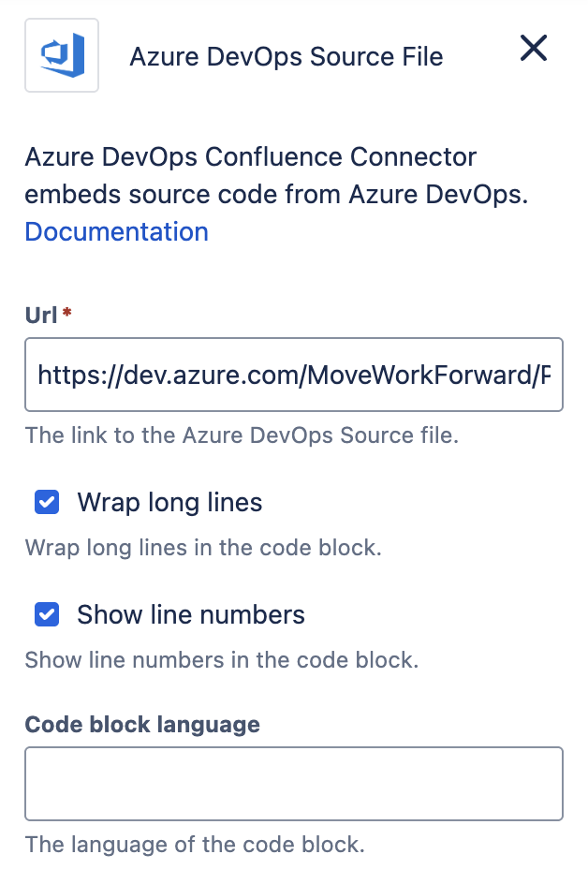Image resolution: width=588 pixels, height=869 pixels.
Task: Click the red required asterisk beside Url
Action: [67, 313]
